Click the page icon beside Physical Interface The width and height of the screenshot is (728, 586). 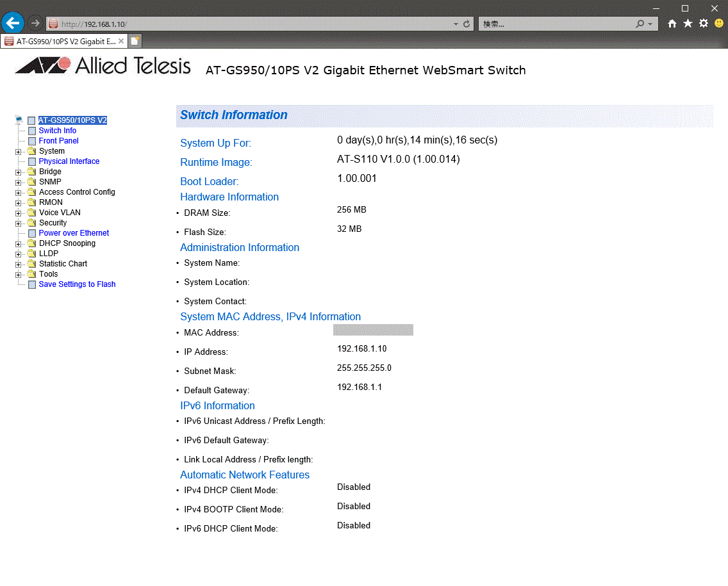[x=32, y=161]
